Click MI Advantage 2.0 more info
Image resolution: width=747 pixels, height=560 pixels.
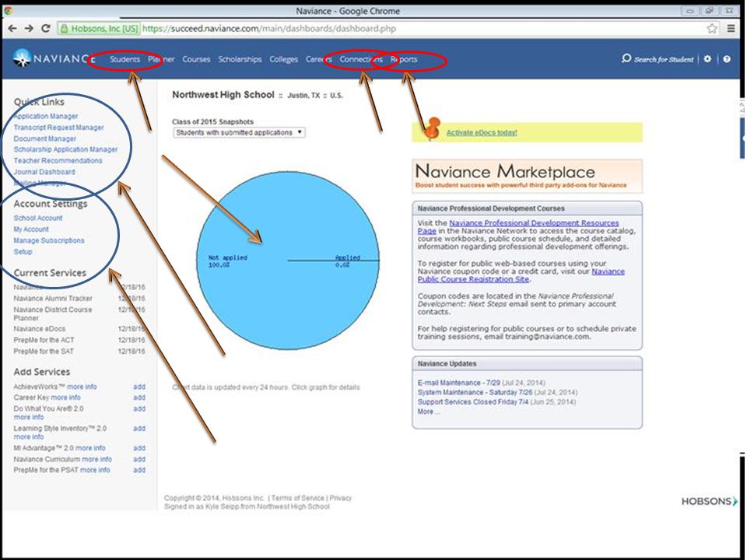tap(90, 448)
